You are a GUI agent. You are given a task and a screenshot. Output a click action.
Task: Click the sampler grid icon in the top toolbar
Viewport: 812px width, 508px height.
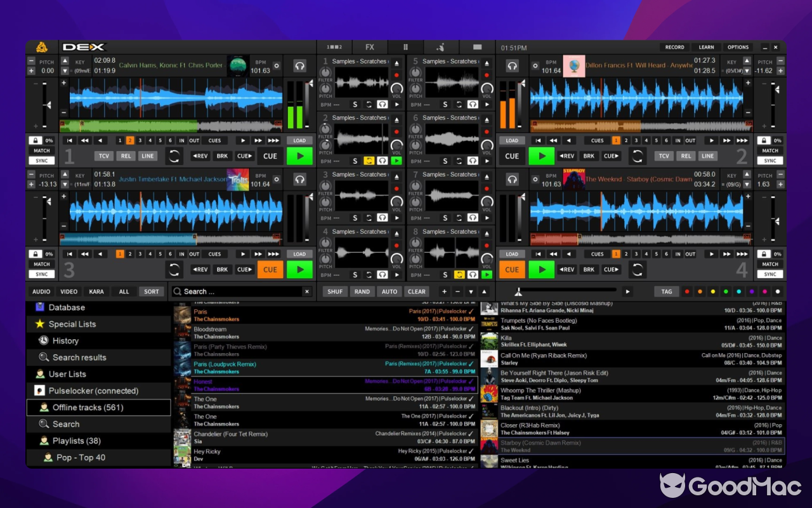click(405, 47)
